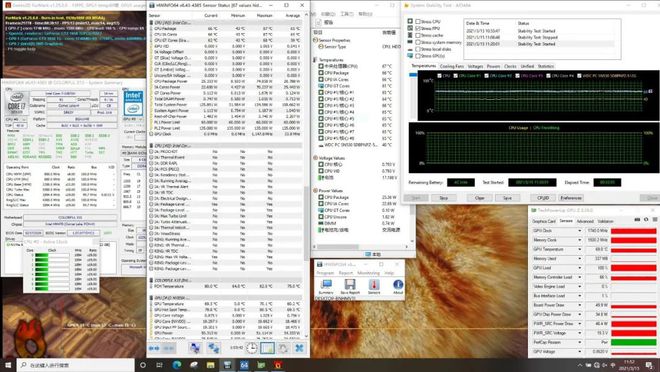660x372 pixels.
Task: Click the Save Report floppy icon
Action: coord(350,287)
